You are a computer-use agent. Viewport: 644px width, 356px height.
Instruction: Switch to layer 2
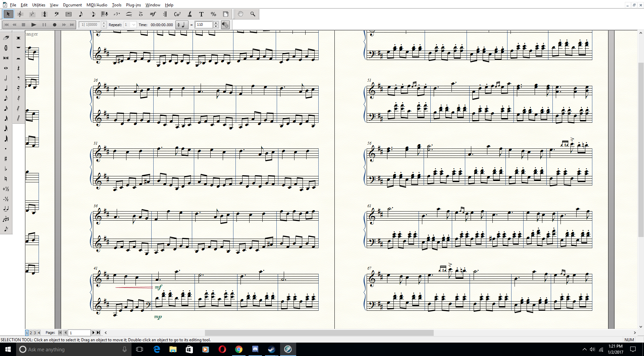31,333
